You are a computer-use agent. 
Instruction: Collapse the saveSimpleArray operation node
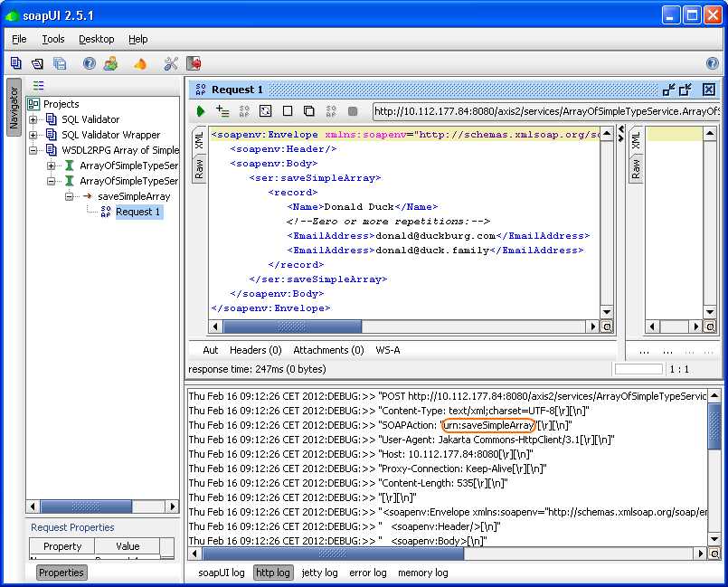(x=69, y=196)
